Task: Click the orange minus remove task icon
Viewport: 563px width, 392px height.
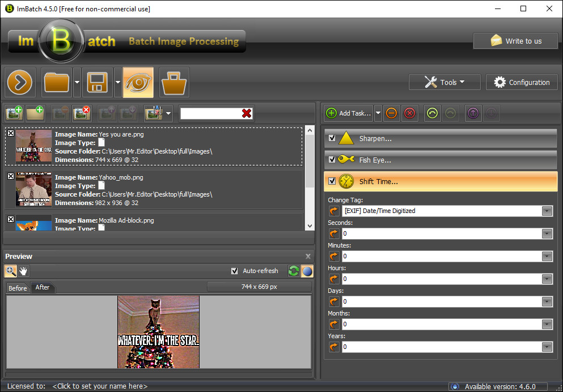Action: coord(391,113)
